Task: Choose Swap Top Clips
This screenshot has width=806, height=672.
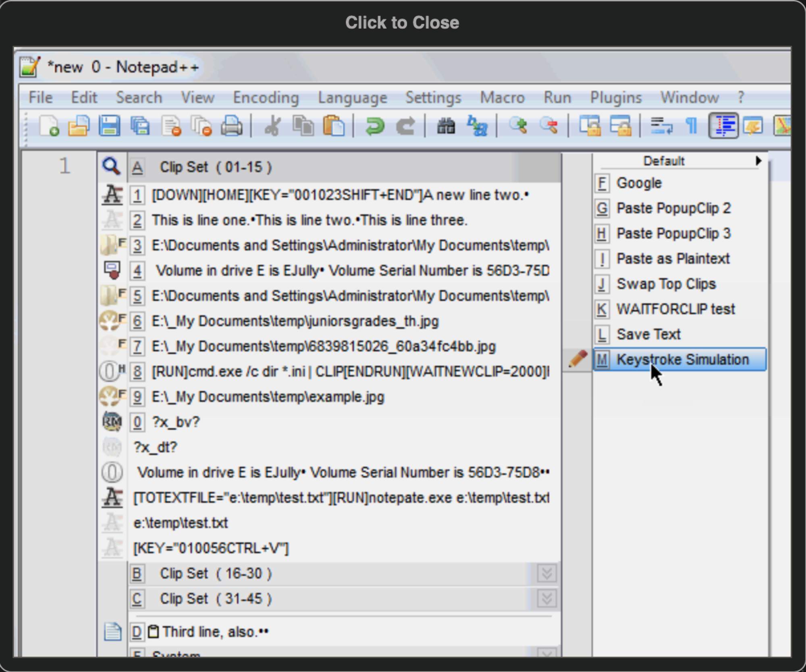Action: click(x=680, y=284)
